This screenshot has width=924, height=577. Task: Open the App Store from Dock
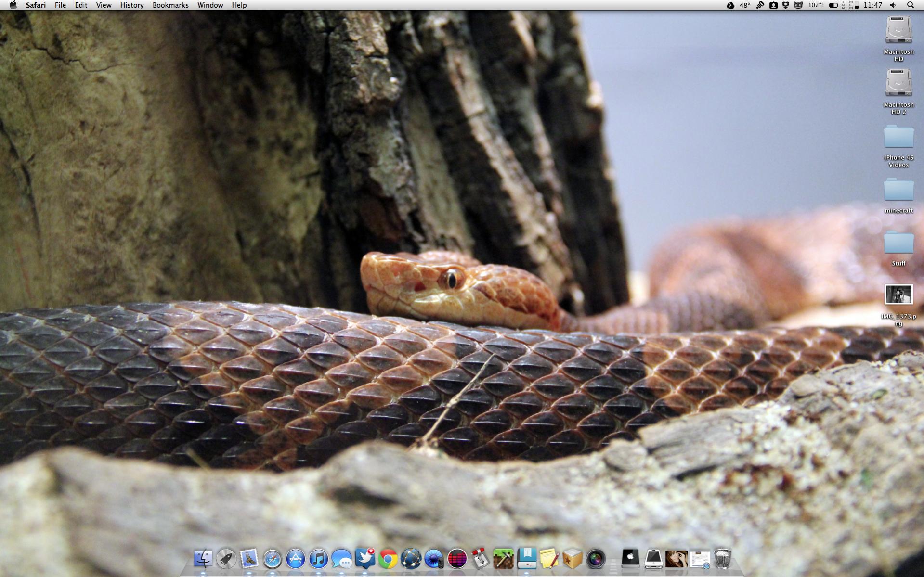click(295, 559)
